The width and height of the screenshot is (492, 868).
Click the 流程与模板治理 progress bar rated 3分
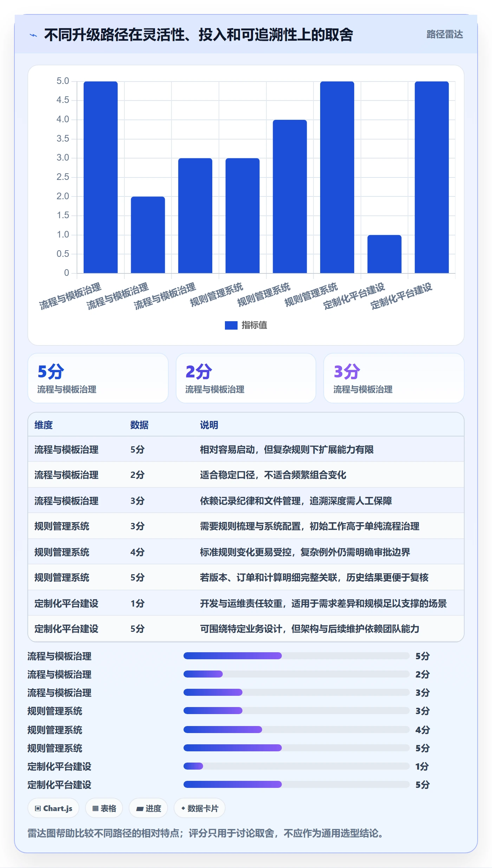tap(297, 692)
